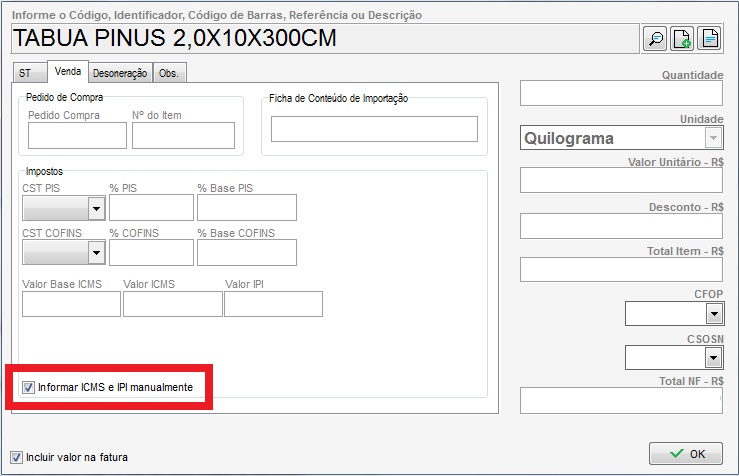Select the Ficha de Conteúdo de Importação field
Image resolution: width=739 pixels, height=476 pixels.
[x=374, y=129]
